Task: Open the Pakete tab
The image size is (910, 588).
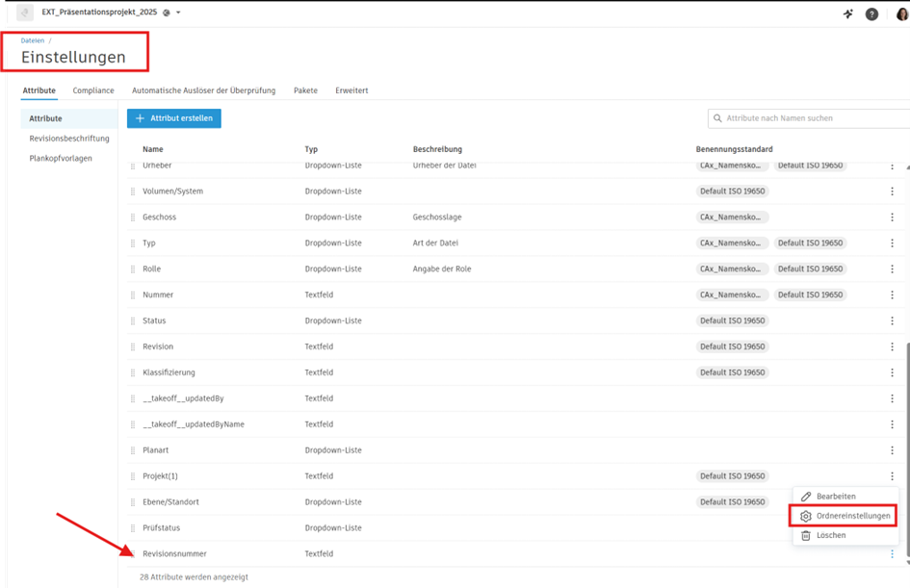Action: [305, 90]
